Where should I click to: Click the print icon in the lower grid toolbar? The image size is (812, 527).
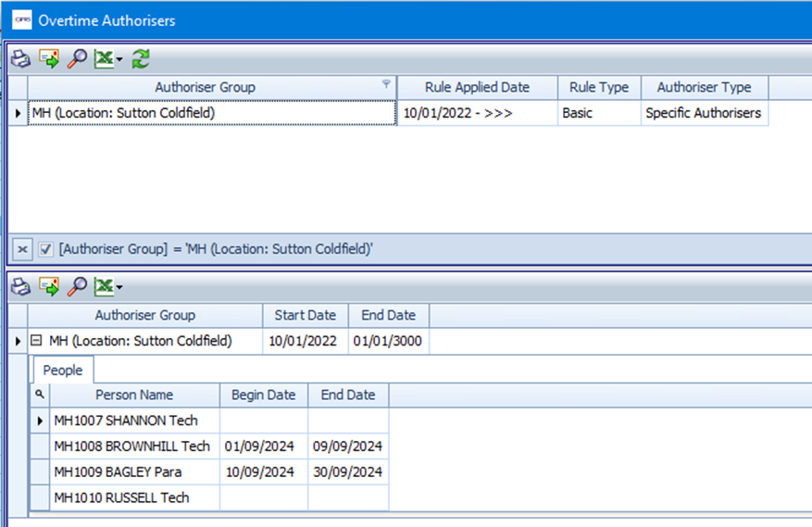click(20, 287)
